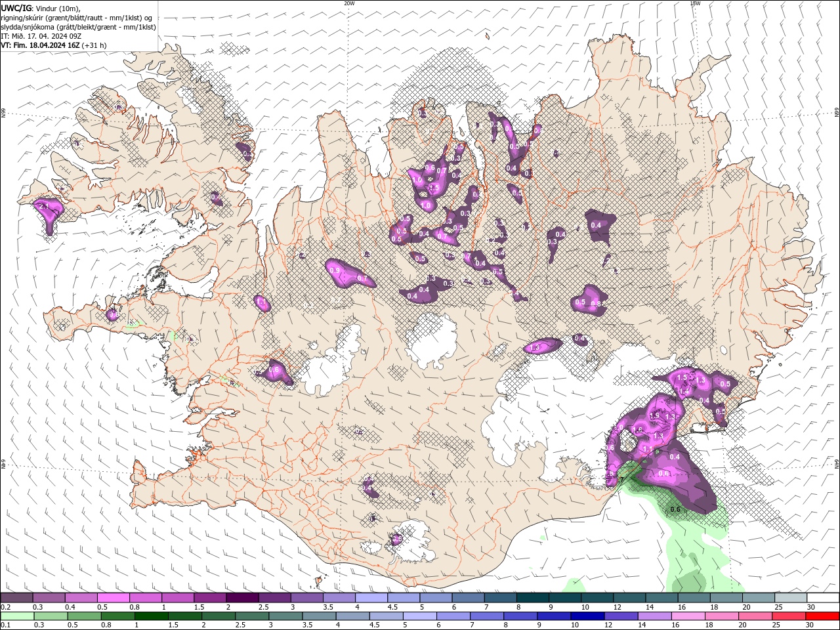The height and width of the screenshot is (630, 840).
Task: Click the palest green 0.1–0.3 rain swatch
Action: point(17,616)
